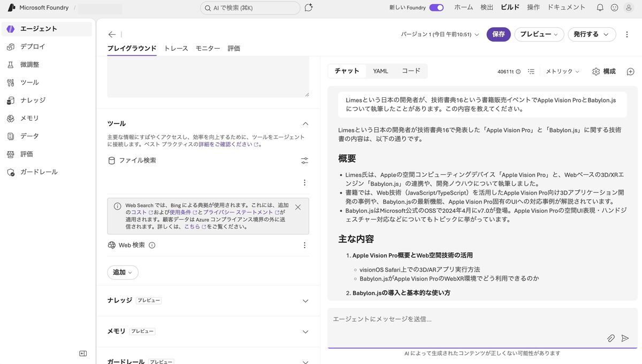Switch to the モニター tab
642x364 pixels.
tap(208, 48)
